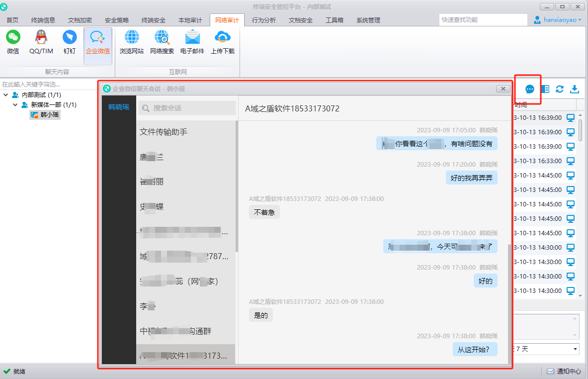Screen dimensions: 588x379
Task: Switch to the 首页 tab
Action: [x=12, y=20]
